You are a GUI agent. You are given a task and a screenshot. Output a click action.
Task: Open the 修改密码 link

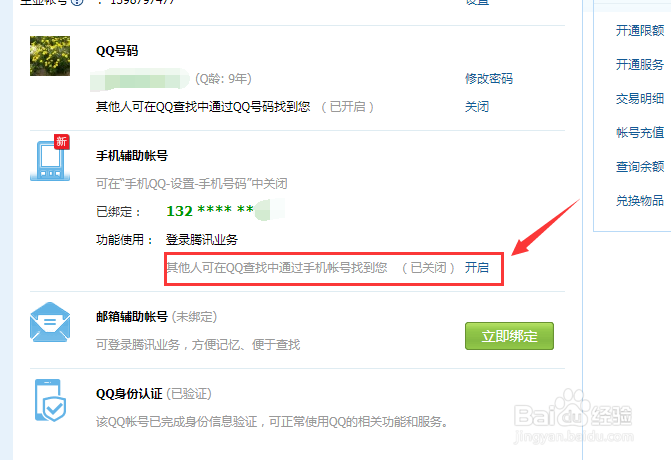[489, 79]
